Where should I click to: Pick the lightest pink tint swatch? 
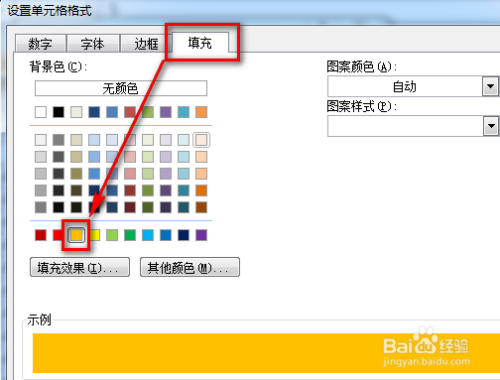point(130,140)
